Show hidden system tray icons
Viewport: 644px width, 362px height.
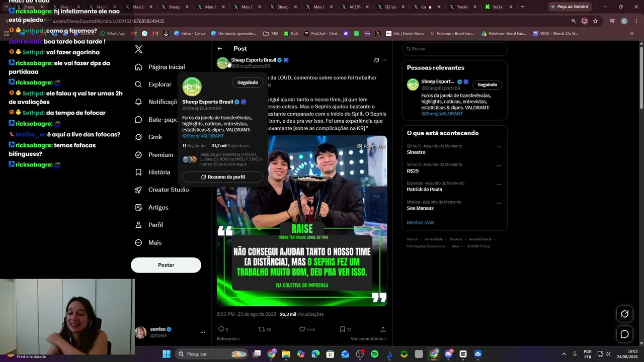click(563, 354)
